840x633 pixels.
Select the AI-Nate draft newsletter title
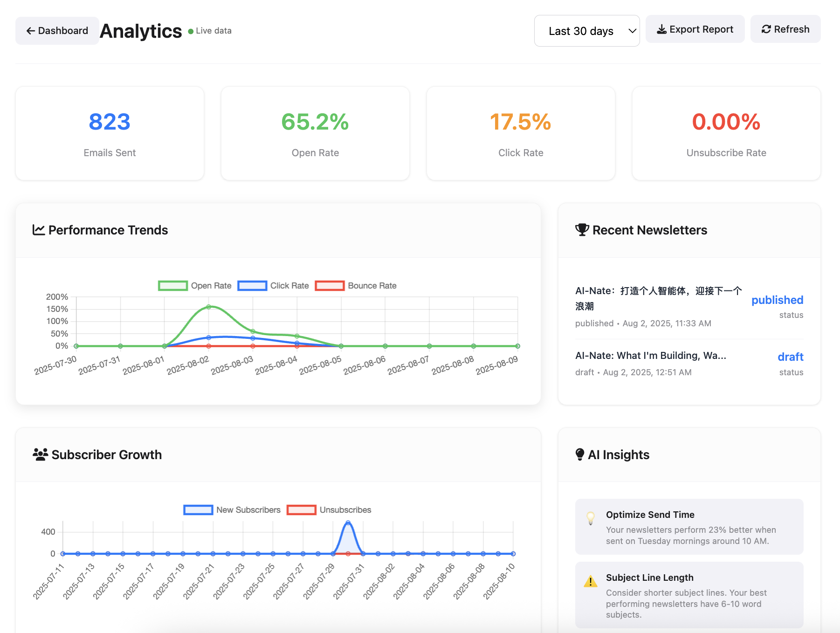pos(651,355)
